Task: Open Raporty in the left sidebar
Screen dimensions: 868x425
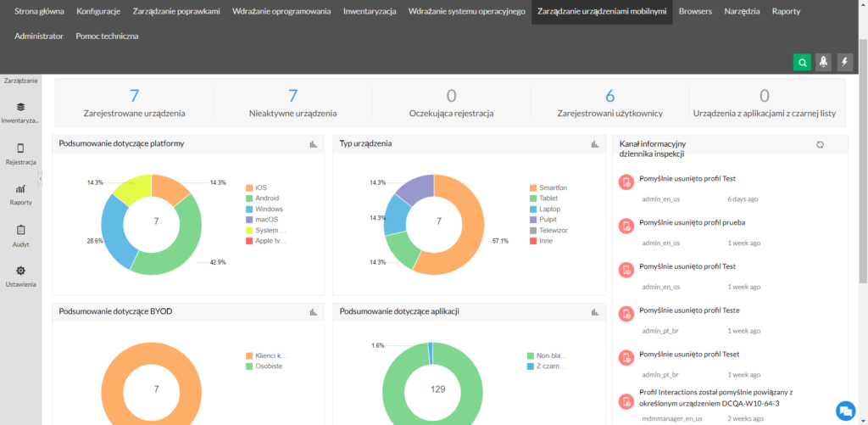Action: [x=20, y=194]
